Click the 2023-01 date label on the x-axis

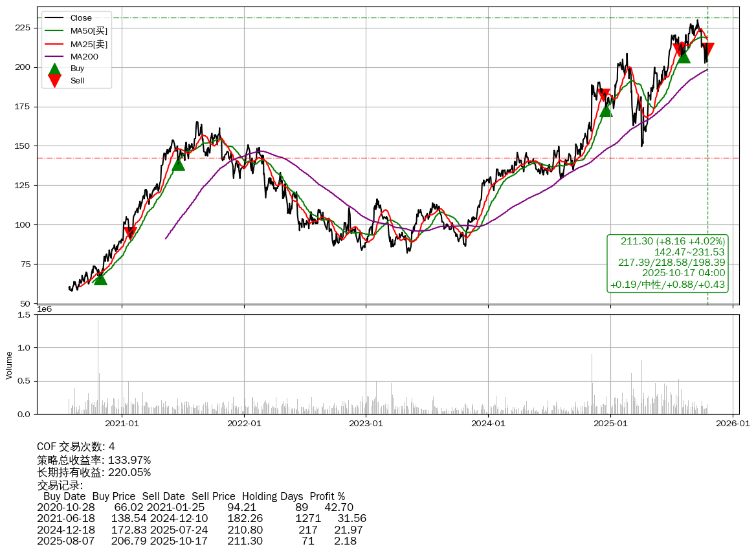366,424
